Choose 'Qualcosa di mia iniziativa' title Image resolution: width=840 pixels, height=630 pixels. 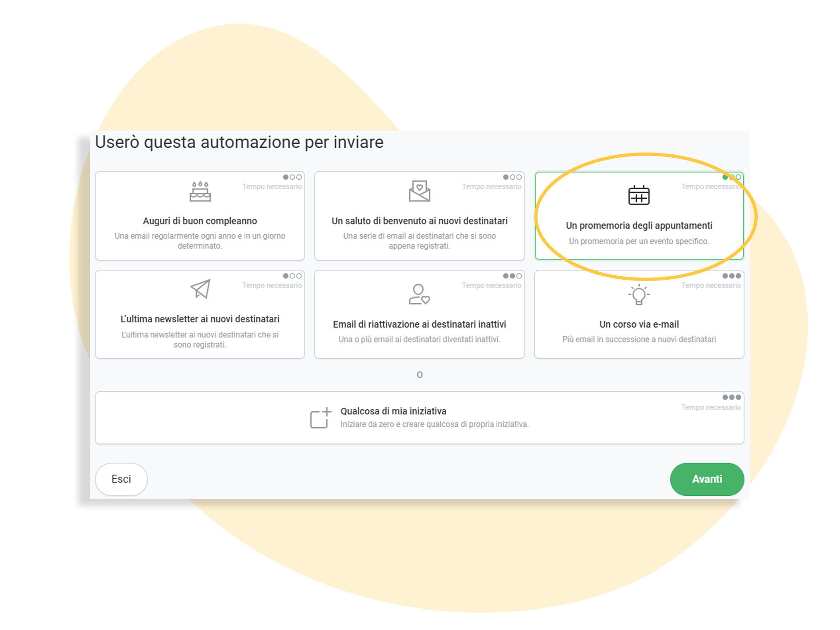pyautogui.click(x=393, y=411)
